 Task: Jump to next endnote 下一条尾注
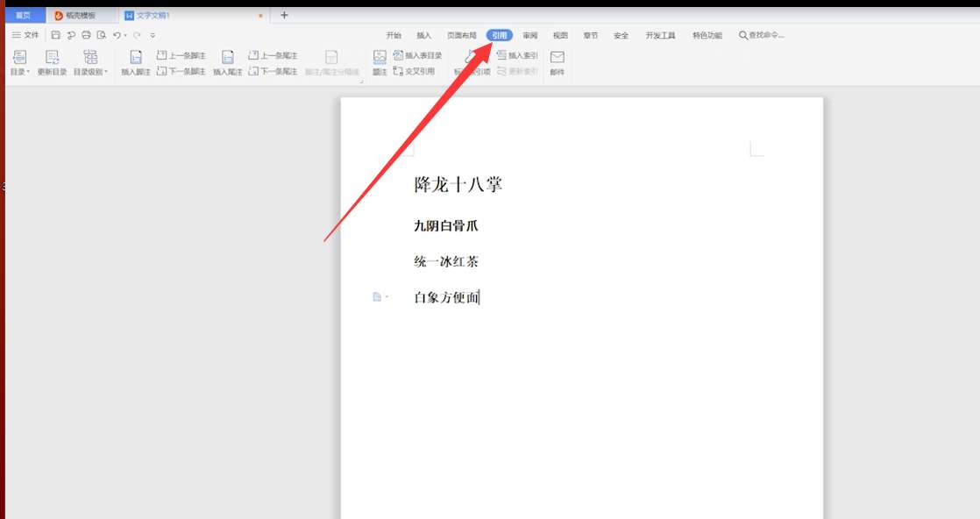click(x=273, y=71)
